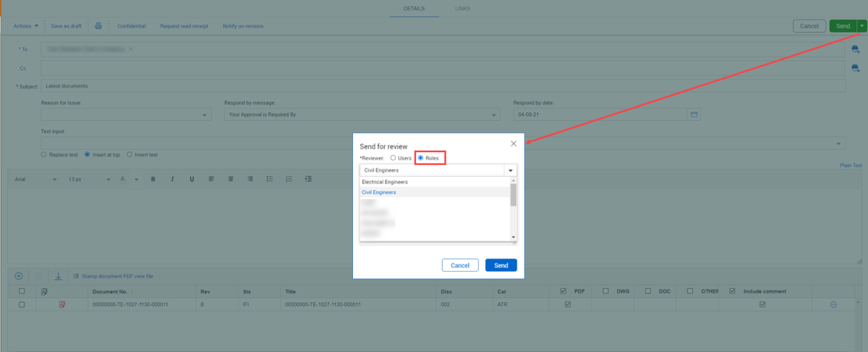The width and height of the screenshot is (868, 352).
Task: Click Request read receipt
Action: 184,26
